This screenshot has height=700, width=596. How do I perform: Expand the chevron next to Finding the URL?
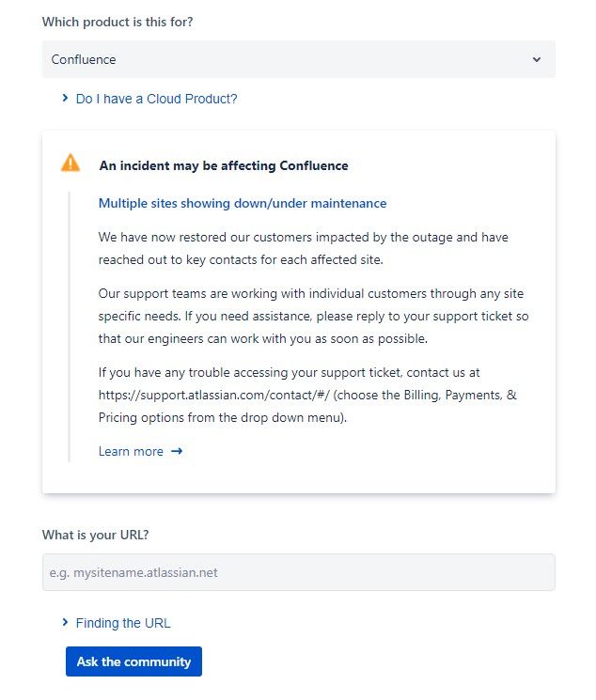click(x=65, y=622)
